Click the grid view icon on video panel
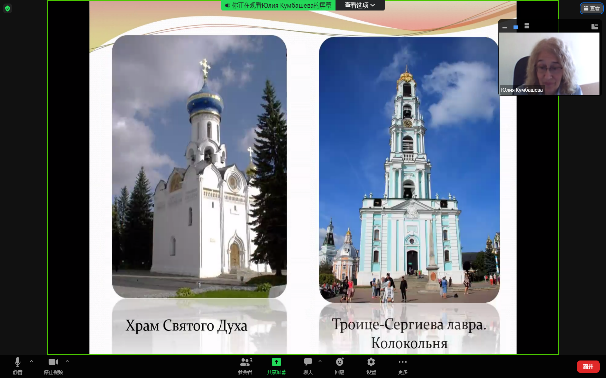606x378 pixels. pos(594,26)
